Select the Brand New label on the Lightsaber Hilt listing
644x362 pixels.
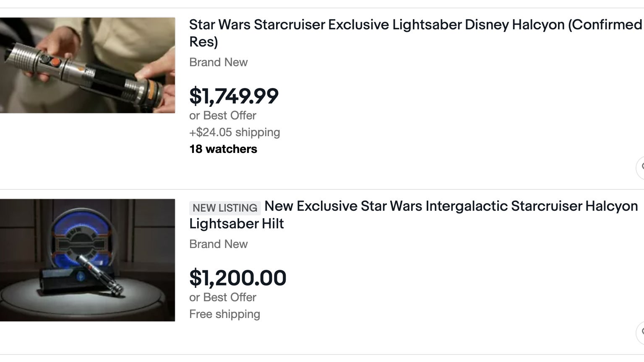[x=218, y=244]
